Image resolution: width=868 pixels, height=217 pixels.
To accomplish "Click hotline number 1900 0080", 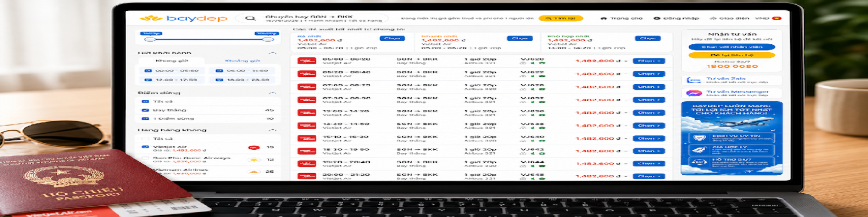I will point(732,66).
